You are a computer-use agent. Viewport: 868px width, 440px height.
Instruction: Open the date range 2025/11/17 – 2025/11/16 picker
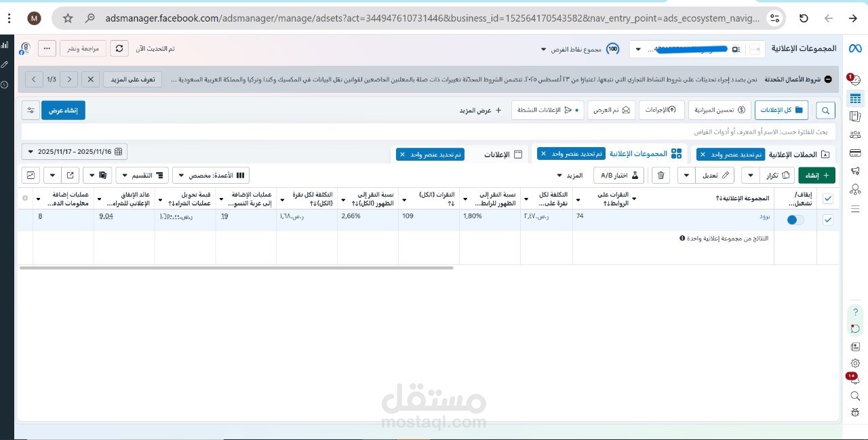[74, 151]
